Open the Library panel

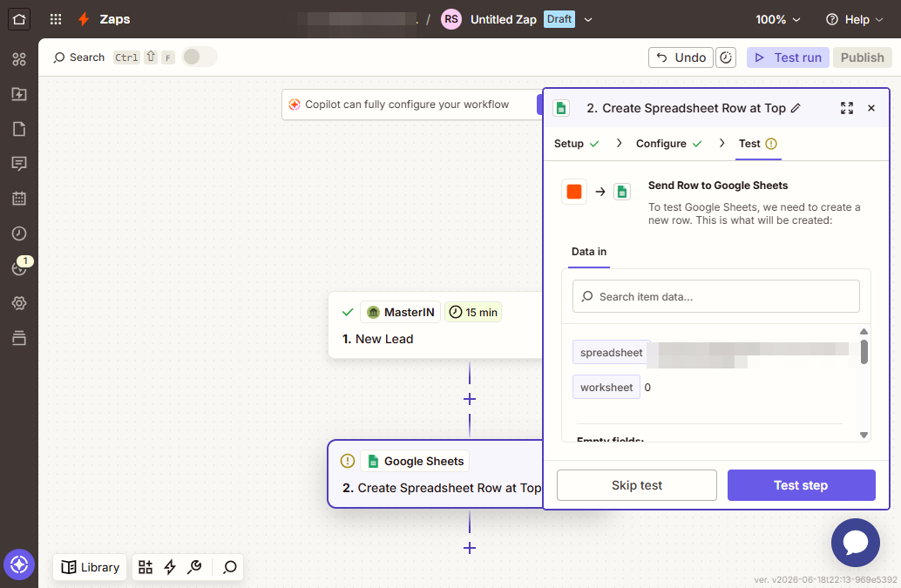click(91, 567)
